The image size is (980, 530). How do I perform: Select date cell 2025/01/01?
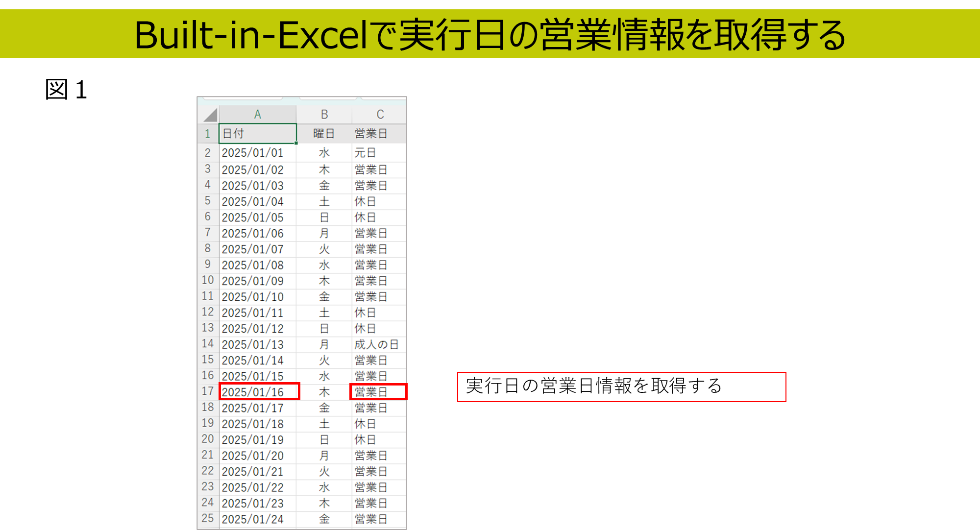point(258,153)
